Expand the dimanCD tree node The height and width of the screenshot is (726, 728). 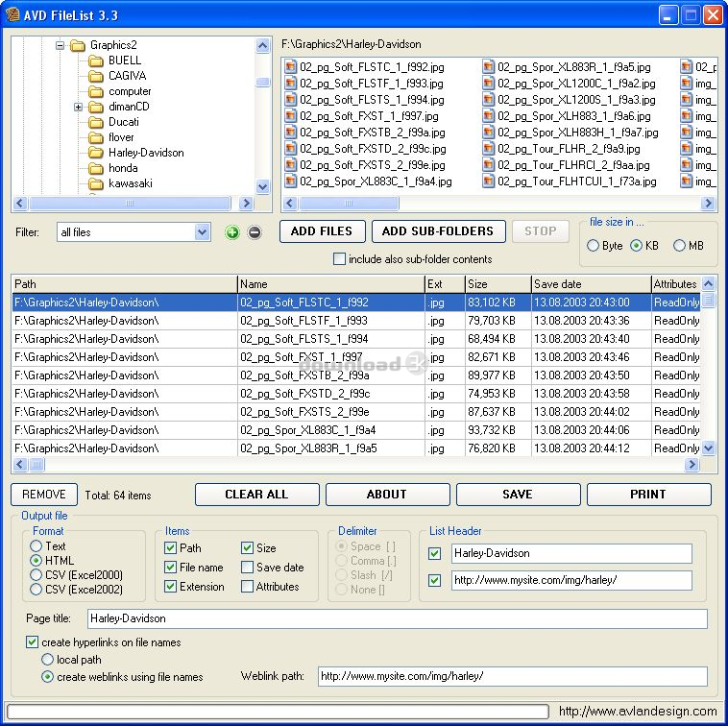click(x=79, y=107)
